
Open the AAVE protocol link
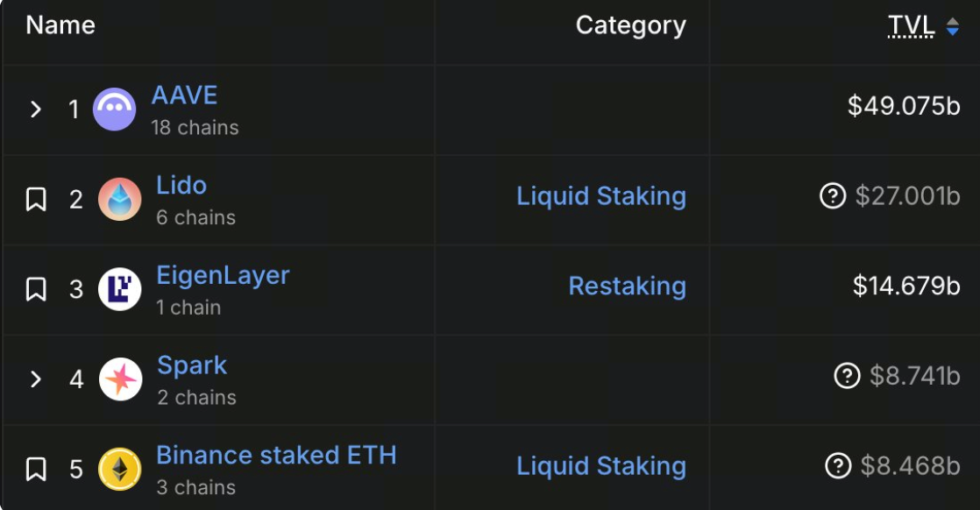coord(184,96)
